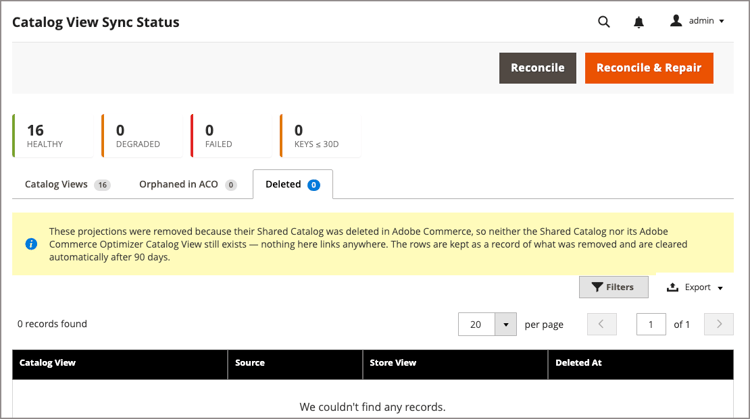750x419 pixels.
Task: Open notifications bell icon
Action: [639, 22]
